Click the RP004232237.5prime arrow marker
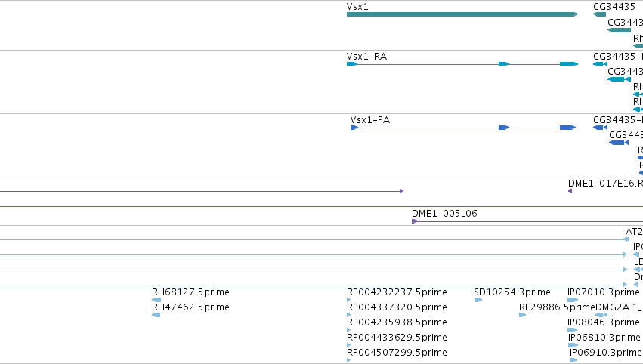 coord(348,300)
